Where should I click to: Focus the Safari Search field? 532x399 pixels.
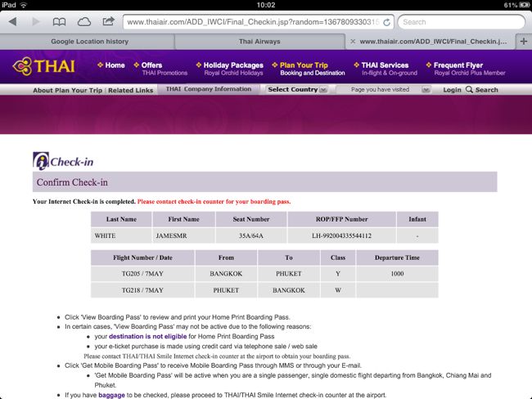tap(462, 22)
